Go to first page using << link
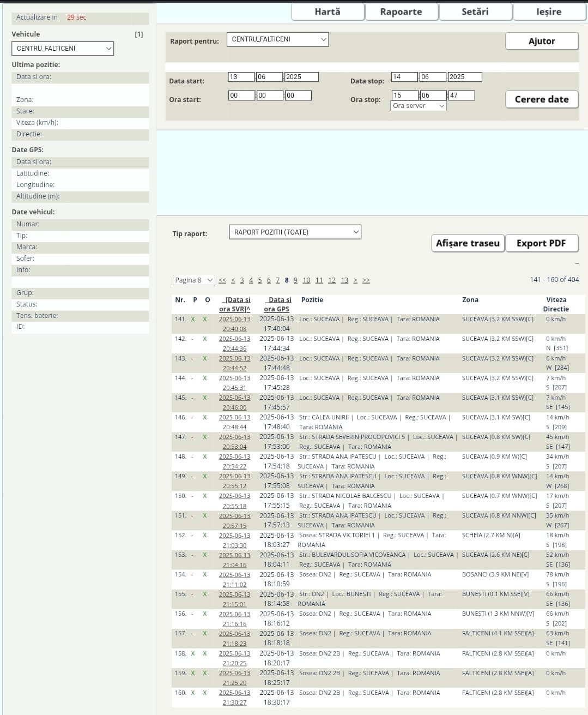The width and height of the screenshot is (588, 715). 222,280
